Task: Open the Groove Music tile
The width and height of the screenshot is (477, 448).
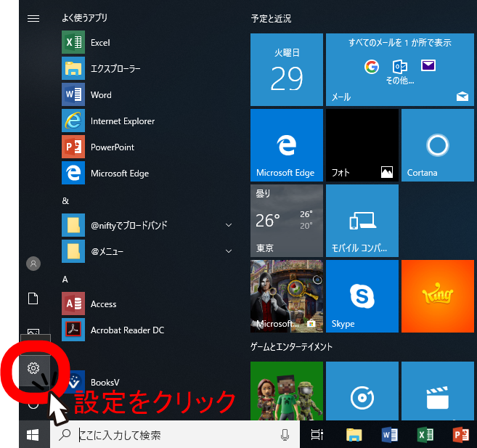Action: pos(362,391)
